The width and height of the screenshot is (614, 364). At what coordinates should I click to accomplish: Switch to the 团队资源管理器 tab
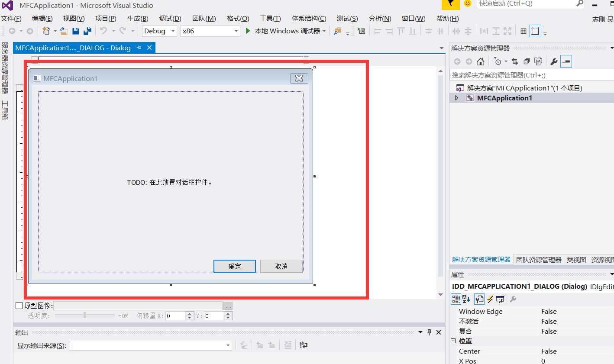[x=539, y=260]
